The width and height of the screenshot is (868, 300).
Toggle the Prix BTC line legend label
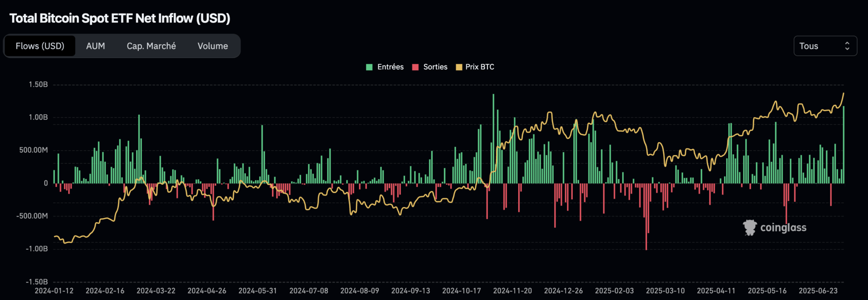480,67
